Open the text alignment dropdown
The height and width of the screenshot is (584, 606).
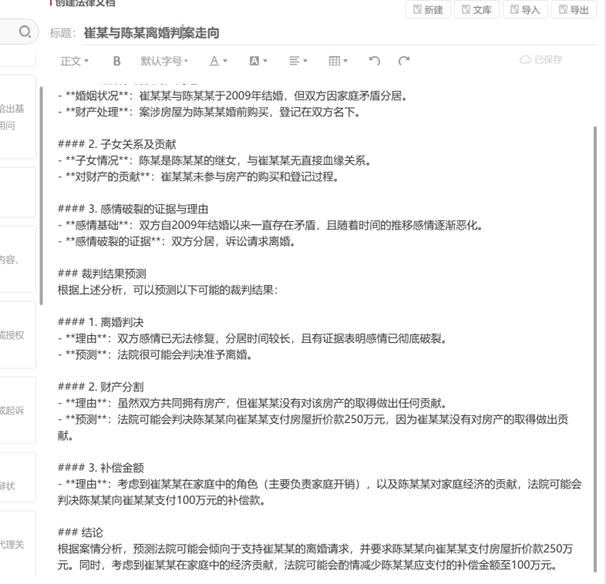click(x=298, y=61)
